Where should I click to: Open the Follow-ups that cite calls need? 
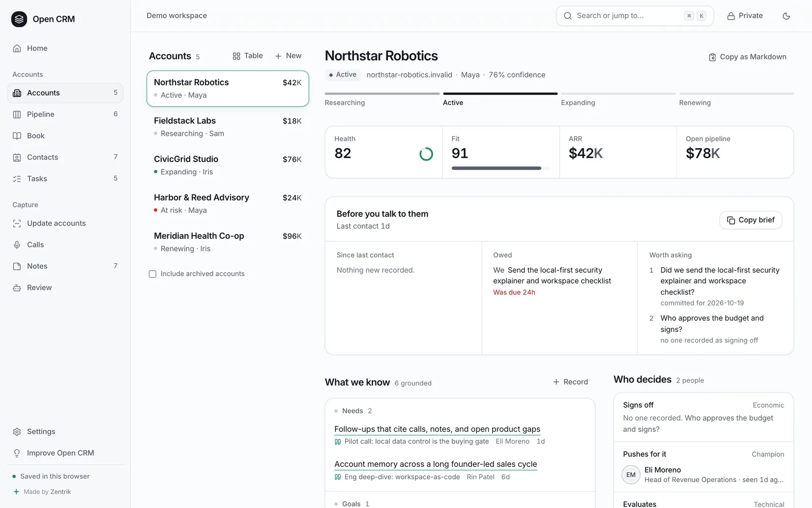(437, 429)
